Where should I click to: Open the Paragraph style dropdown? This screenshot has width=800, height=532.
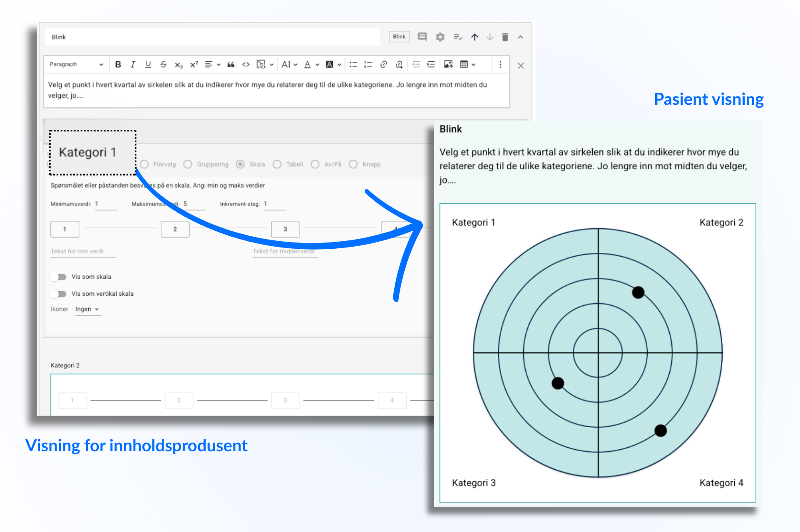(x=76, y=64)
